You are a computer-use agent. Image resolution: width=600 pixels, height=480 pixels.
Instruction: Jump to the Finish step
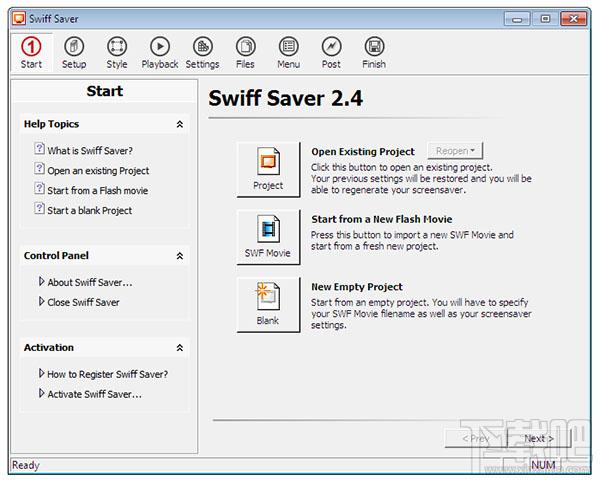pyautogui.click(x=374, y=52)
